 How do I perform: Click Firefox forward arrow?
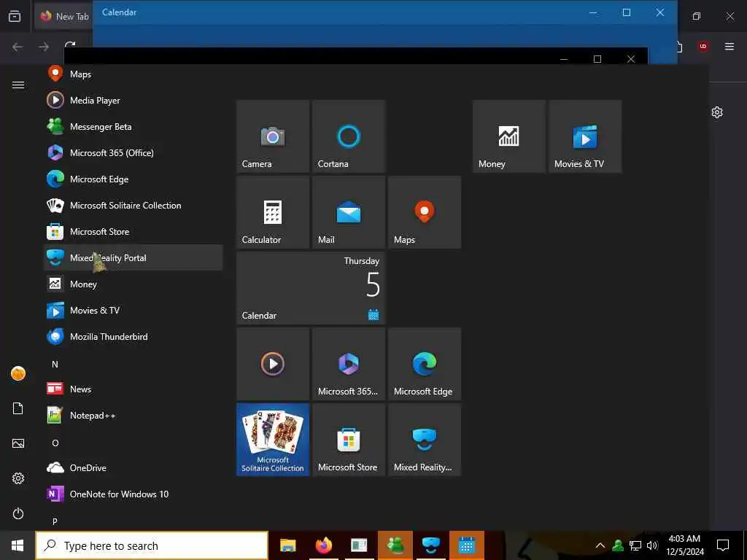click(44, 47)
